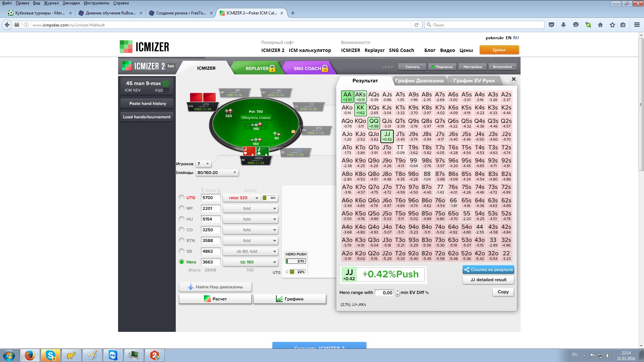Viewport: 644px width, 362px height.
Task: Open TeamViewer from the taskbar
Action: (113, 355)
